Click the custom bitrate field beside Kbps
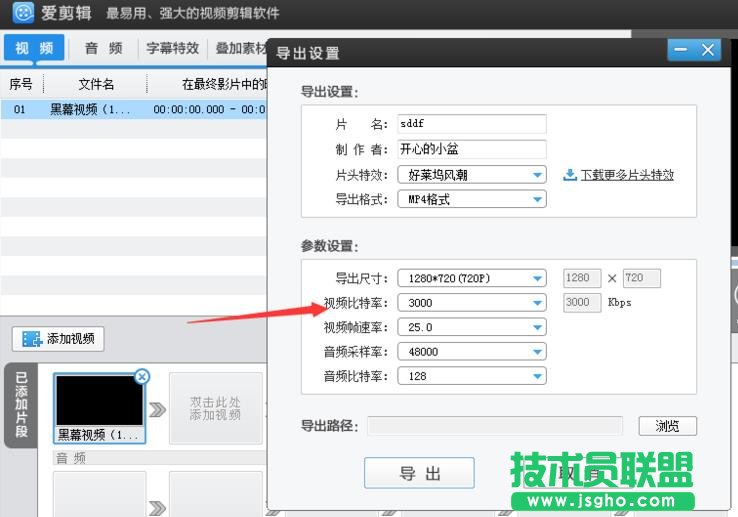The image size is (738, 517). [582, 302]
